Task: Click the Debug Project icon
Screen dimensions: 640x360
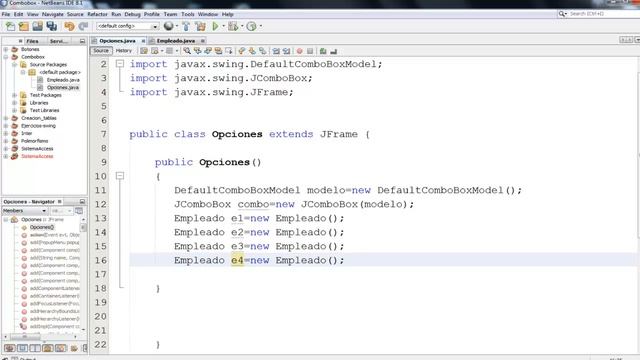Action: 233,27
